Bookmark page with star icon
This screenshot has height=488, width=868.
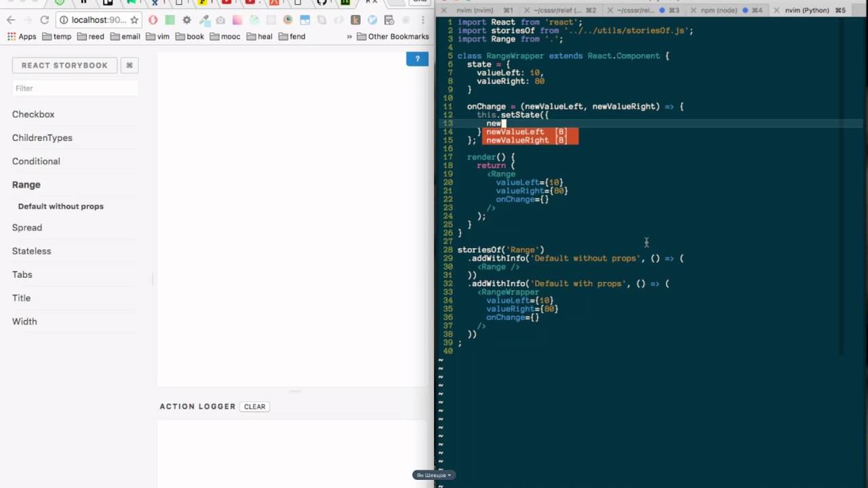134,20
